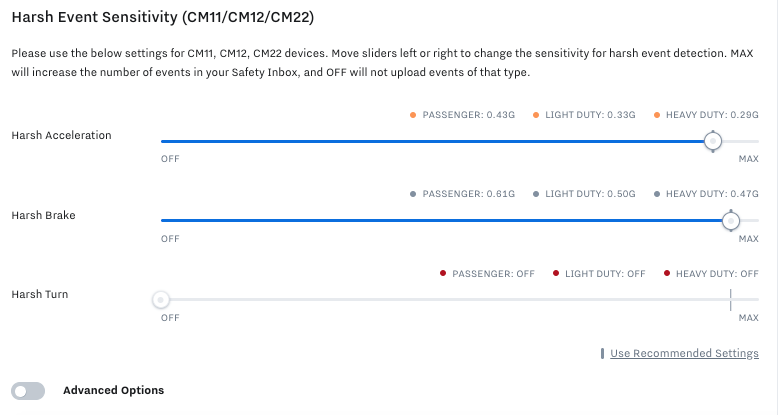
Task: Click the Harsh Turn slider handle at OFF
Action: (160, 300)
